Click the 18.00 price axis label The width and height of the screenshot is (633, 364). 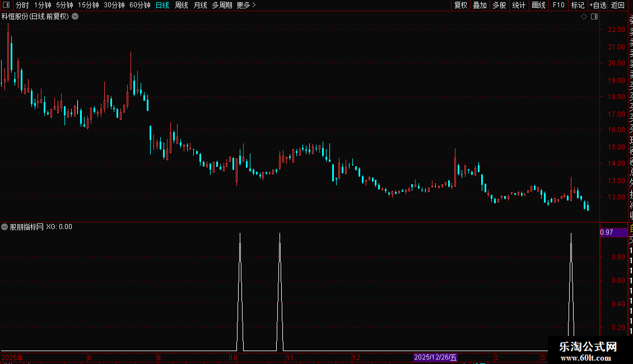pos(616,96)
